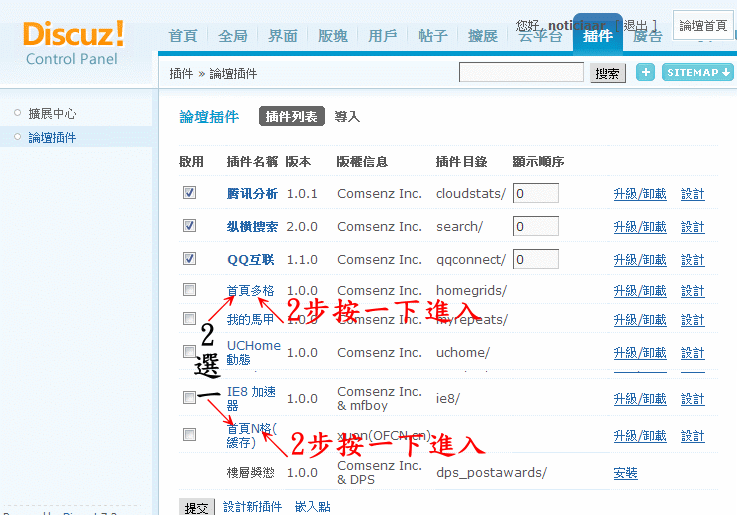737x515 pixels.
Task: Click 設計 for 腾讯分析
Action: tap(693, 194)
